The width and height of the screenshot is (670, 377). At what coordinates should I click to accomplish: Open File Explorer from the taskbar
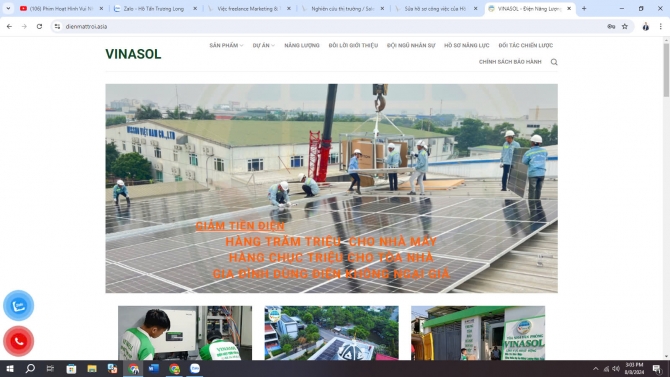91,368
